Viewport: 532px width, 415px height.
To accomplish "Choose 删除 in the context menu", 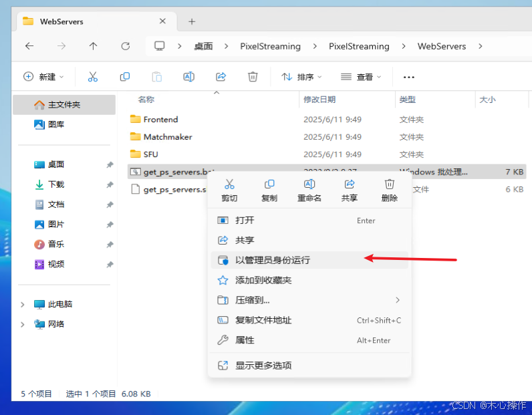I will tap(390, 190).
